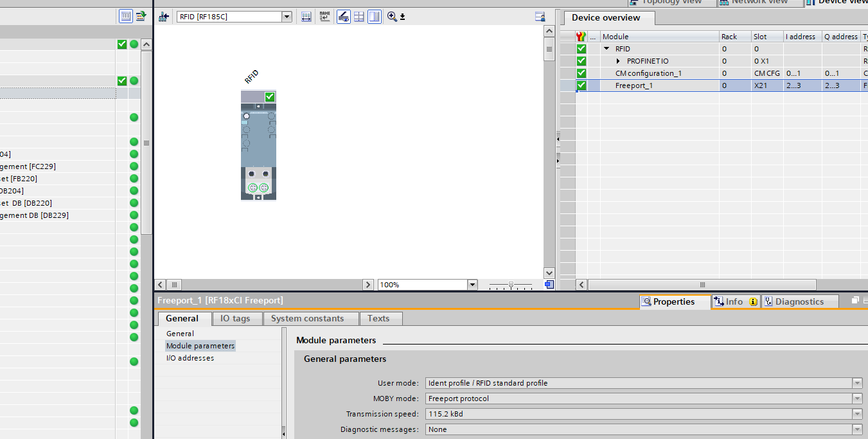
Task: Expand the PROFINET IO tree row
Action: [x=618, y=61]
